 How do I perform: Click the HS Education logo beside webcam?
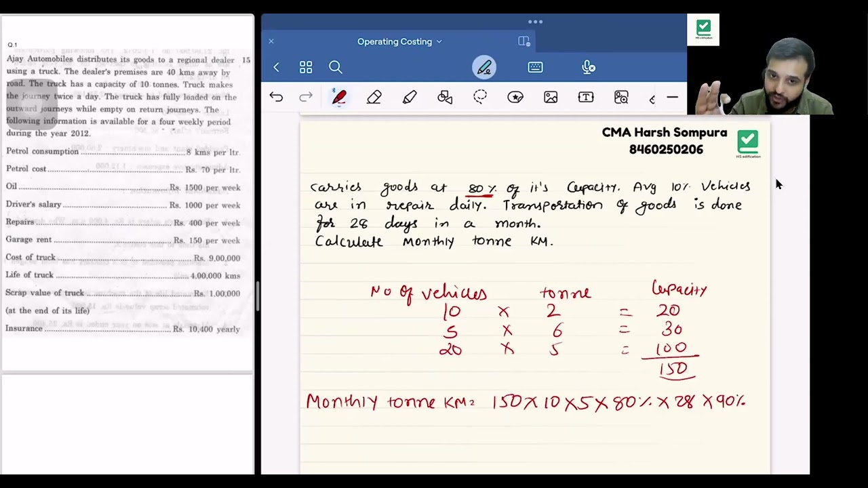tap(703, 30)
